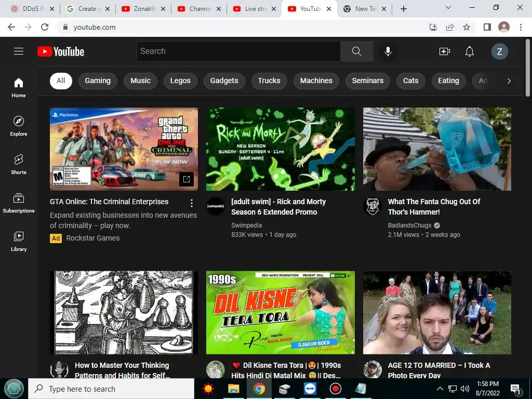Viewport: 532px width, 399px height.
Task: Open File Explorer from taskbar
Action: click(233, 389)
